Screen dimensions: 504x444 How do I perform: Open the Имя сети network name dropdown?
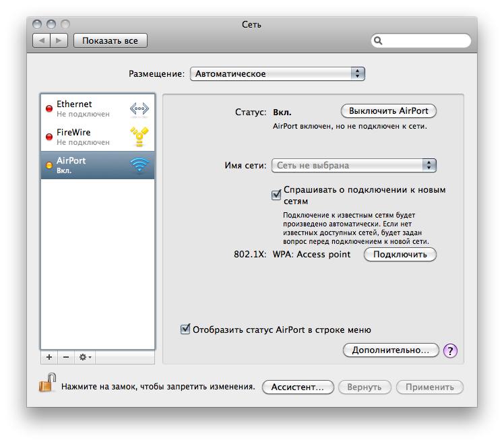(x=354, y=165)
